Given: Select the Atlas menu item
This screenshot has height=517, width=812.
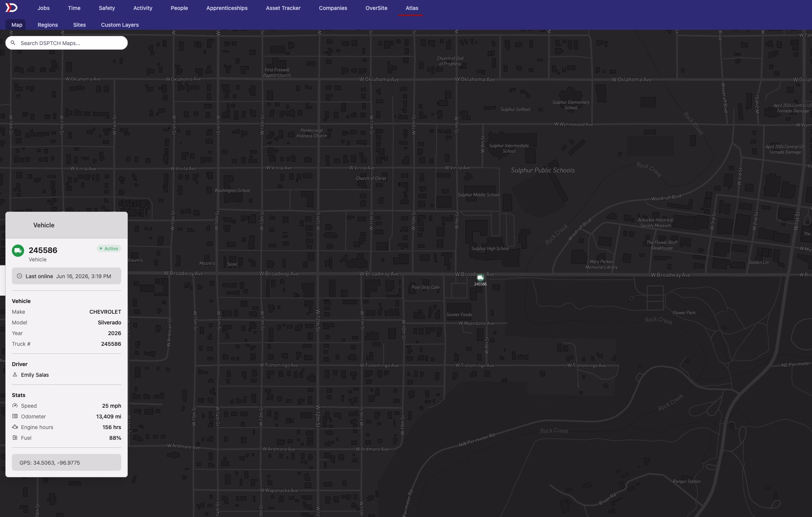Looking at the screenshot, I should tap(412, 8).
